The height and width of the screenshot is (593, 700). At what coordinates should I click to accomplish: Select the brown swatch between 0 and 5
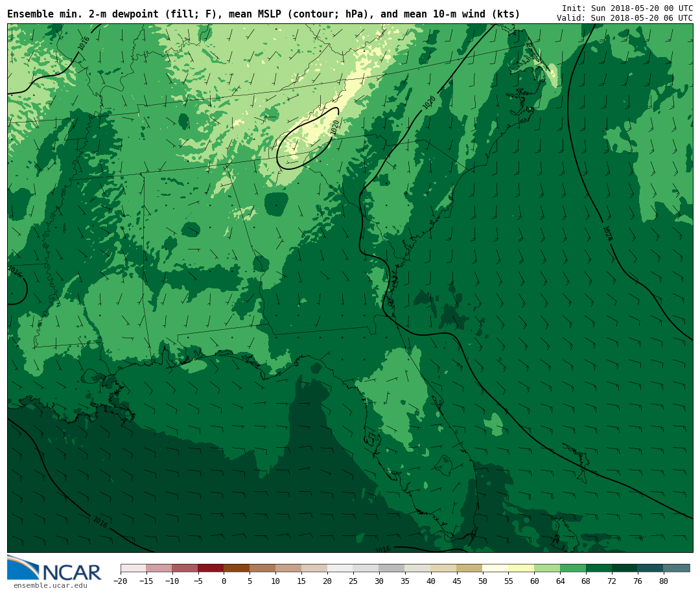pyautogui.click(x=237, y=568)
